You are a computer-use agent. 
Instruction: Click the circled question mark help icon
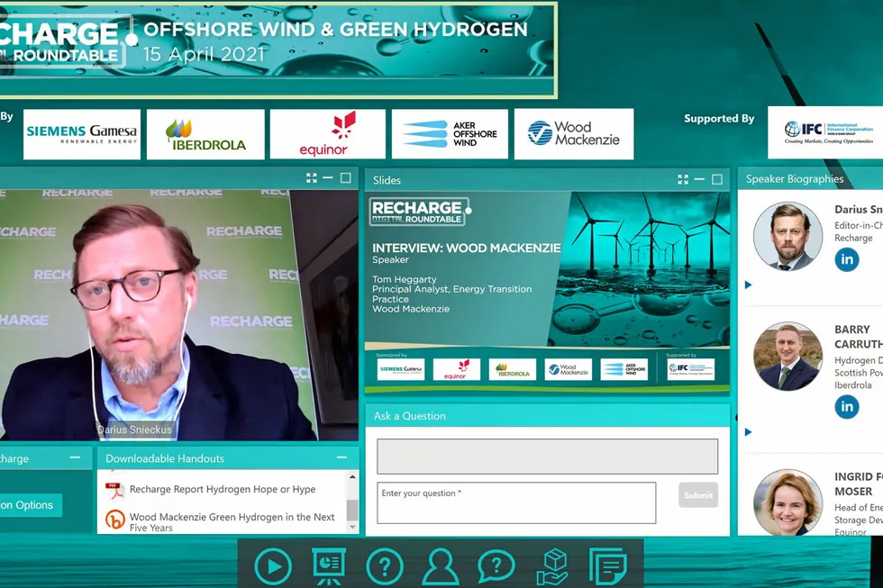point(385,565)
